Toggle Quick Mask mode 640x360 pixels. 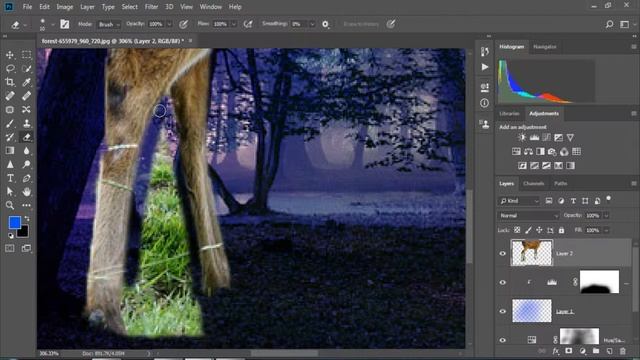pyautogui.click(x=10, y=248)
